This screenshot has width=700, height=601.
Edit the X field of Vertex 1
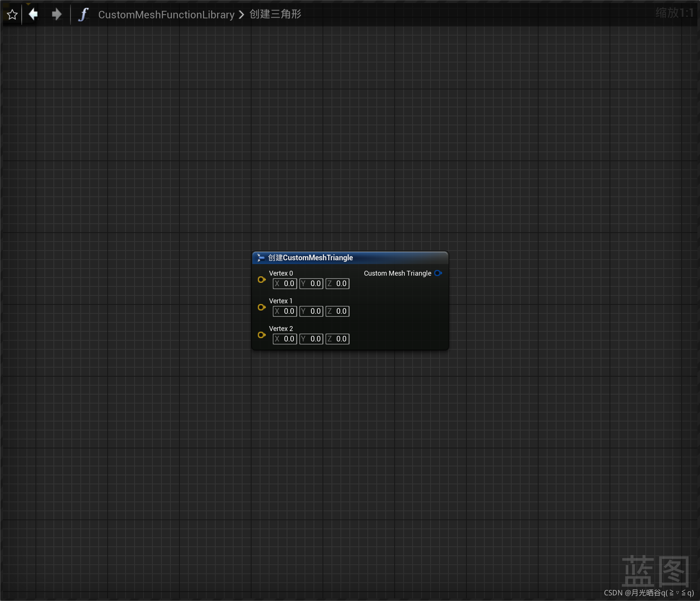[x=284, y=311]
